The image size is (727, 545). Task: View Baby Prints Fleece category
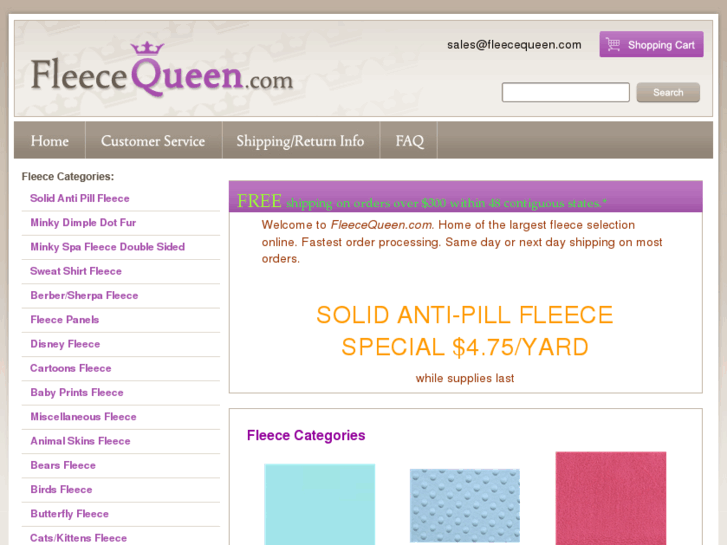(x=77, y=392)
